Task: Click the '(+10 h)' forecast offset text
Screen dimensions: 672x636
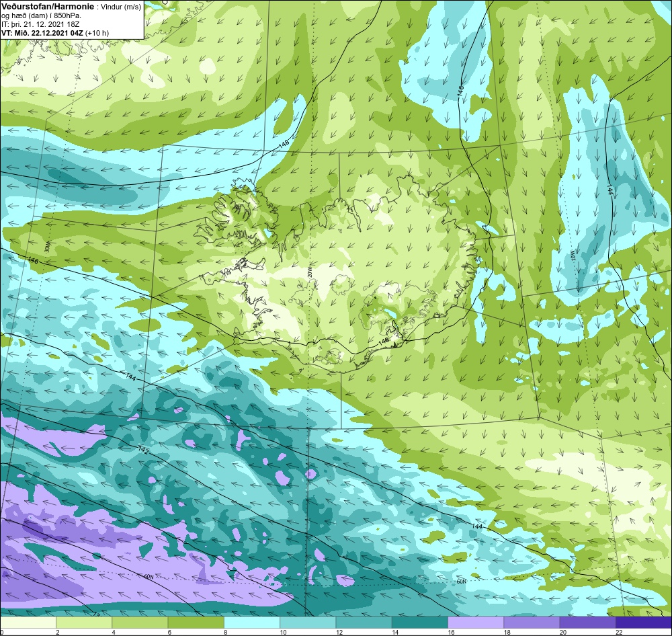Action: (x=97, y=33)
